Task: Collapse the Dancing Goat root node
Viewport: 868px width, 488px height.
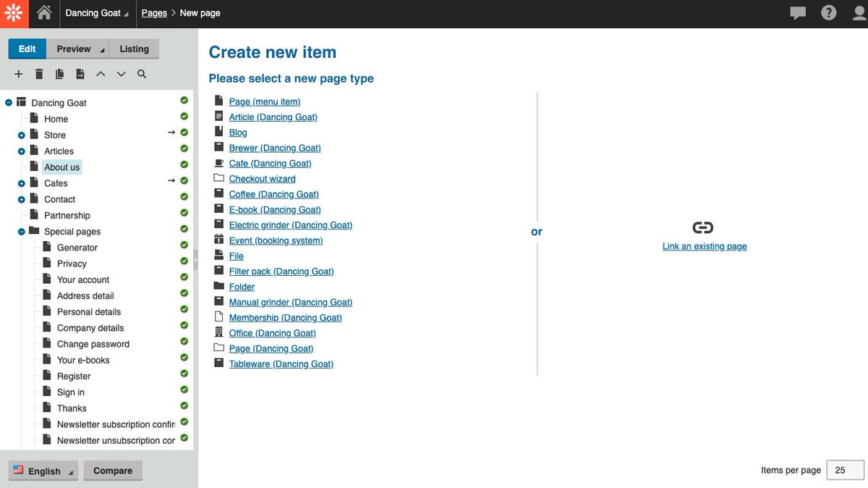Action: coord(9,103)
